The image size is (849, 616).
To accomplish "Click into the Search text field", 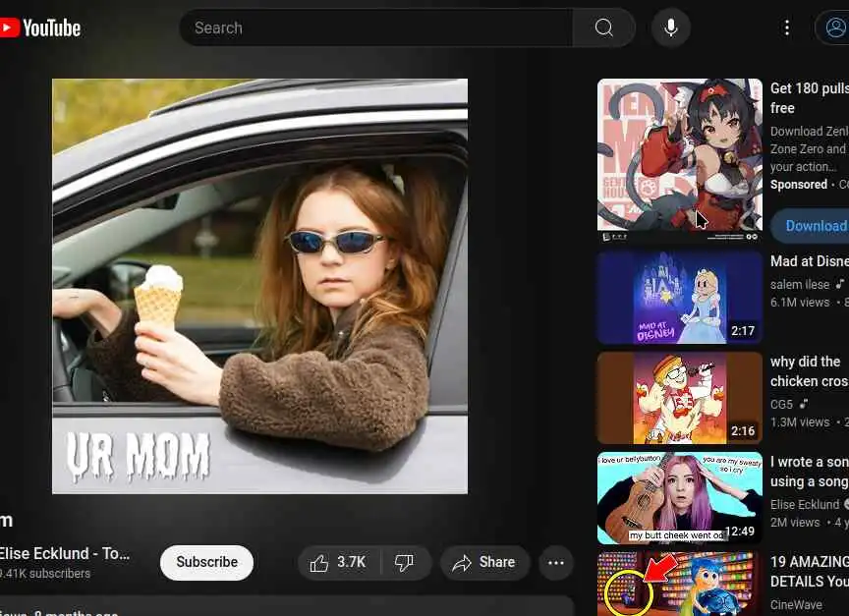I will tap(376, 28).
